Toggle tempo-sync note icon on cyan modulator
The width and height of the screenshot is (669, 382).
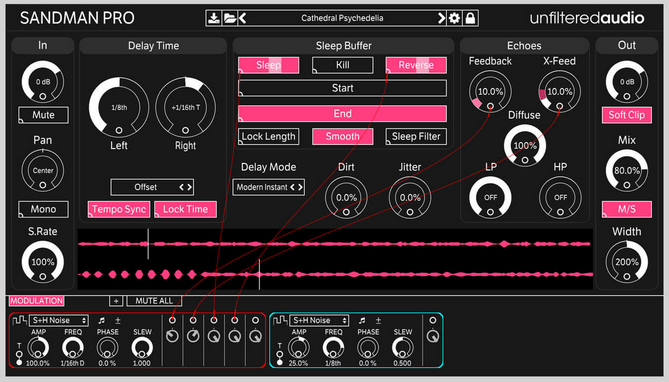(362, 320)
